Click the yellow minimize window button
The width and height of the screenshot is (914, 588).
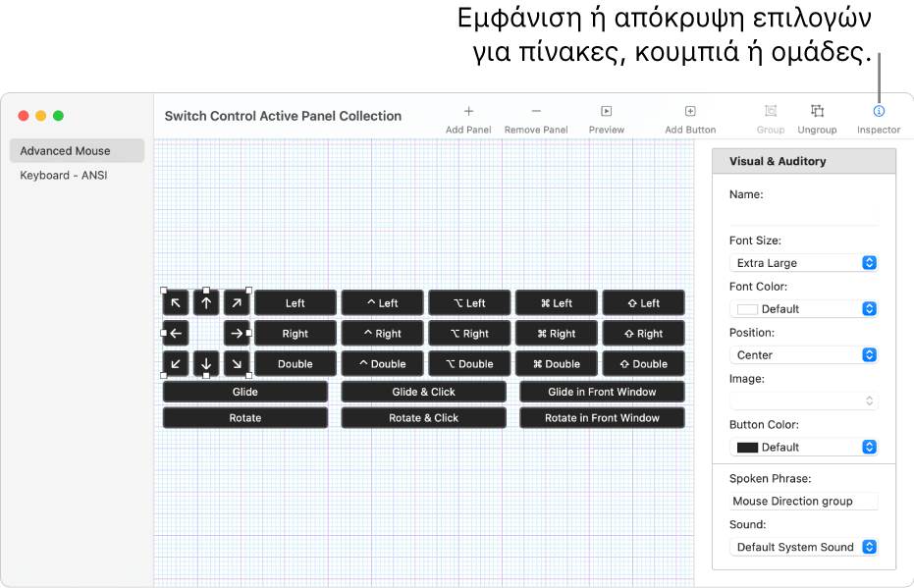(41, 116)
